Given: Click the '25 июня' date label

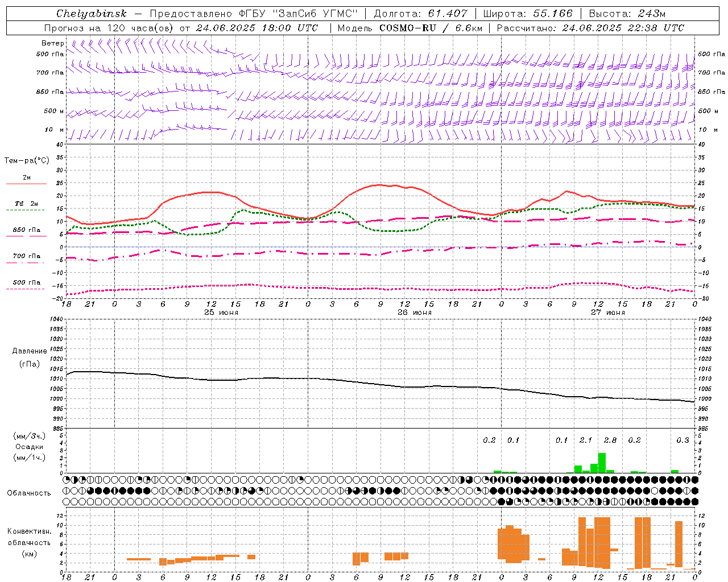Looking at the screenshot, I should pyautogui.click(x=221, y=313).
